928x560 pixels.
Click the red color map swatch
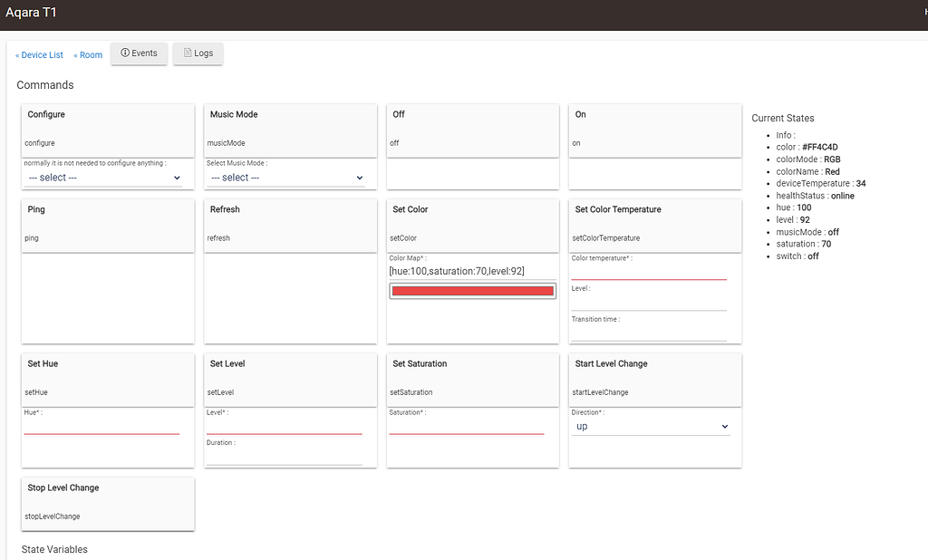pos(471,290)
